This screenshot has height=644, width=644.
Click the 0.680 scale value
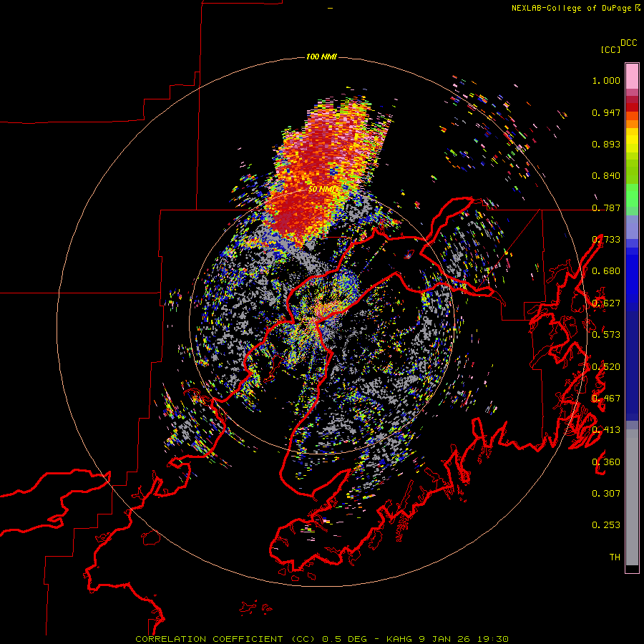click(x=606, y=271)
